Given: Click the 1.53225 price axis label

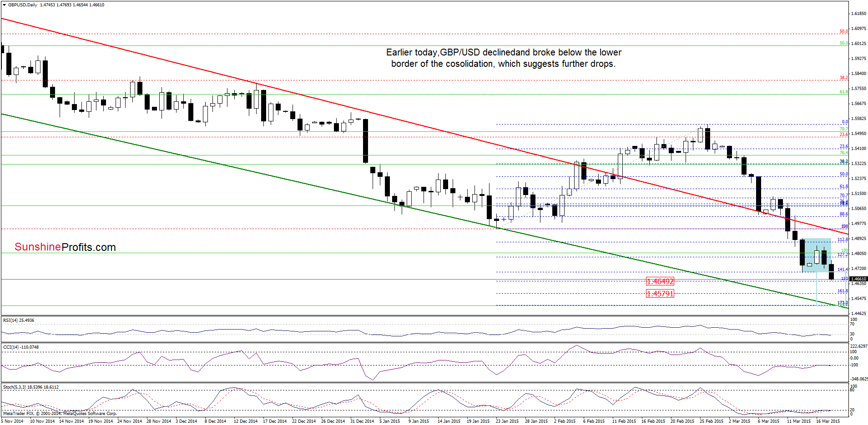Looking at the screenshot, I should pyautogui.click(x=858, y=164).
